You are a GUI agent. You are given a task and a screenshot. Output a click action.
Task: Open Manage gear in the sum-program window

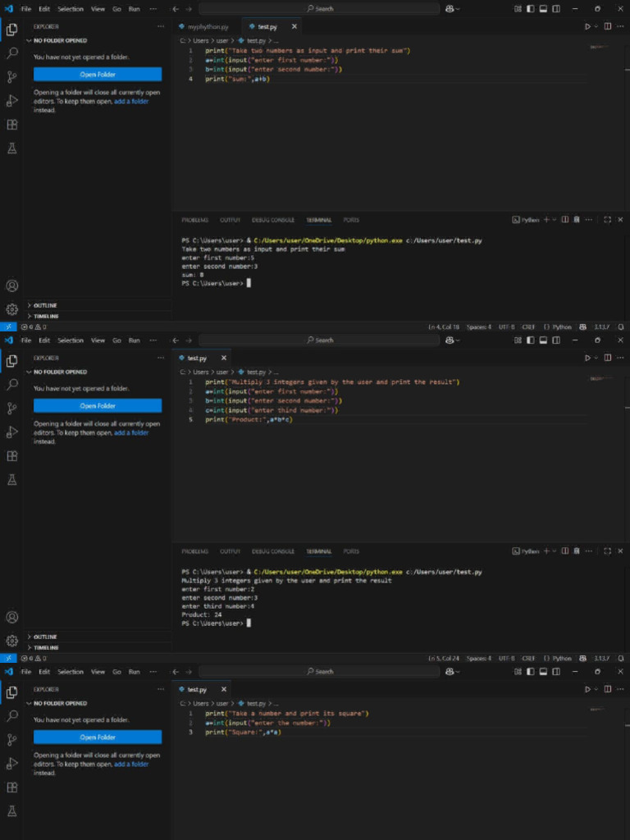pos(11,309)
